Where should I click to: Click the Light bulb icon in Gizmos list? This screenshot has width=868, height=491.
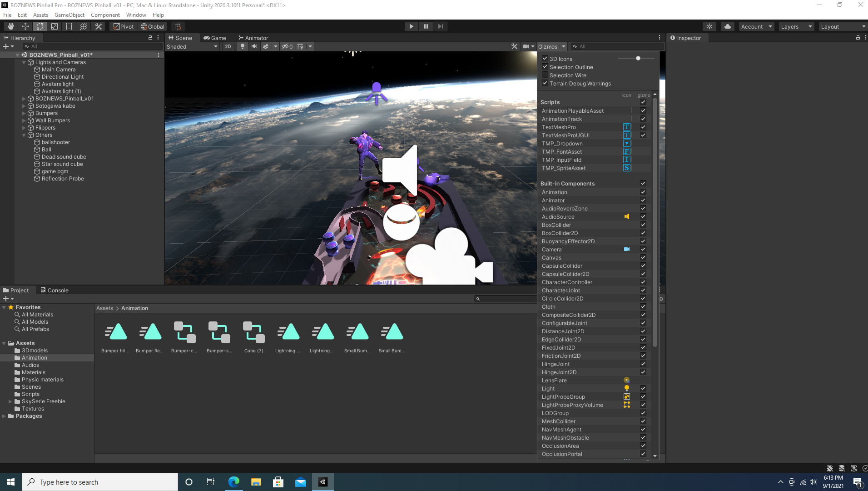point(627,389)
